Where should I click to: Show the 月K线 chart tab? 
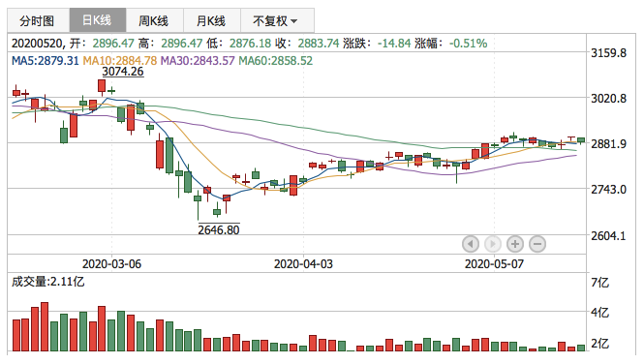[211, 20]
